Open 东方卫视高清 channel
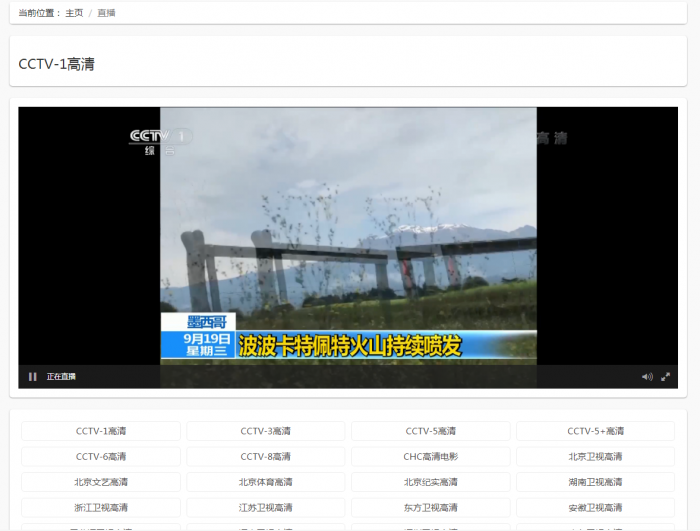The image size is (700, 531). coord(431,508)
